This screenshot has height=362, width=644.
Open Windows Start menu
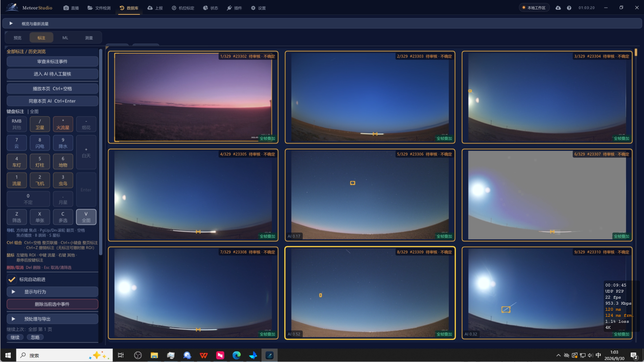click(x=8, y=355)
